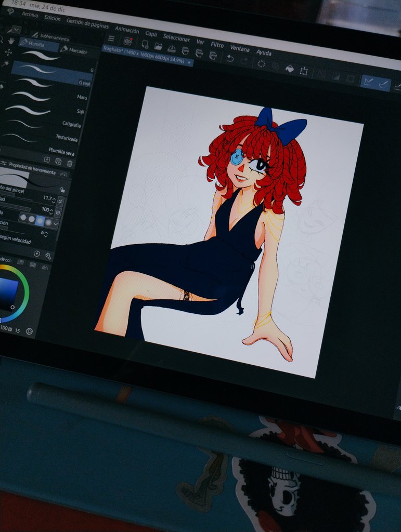401x532 pixels.
Task: Click the Save icon in command bar
Action: tap(172, 48)
